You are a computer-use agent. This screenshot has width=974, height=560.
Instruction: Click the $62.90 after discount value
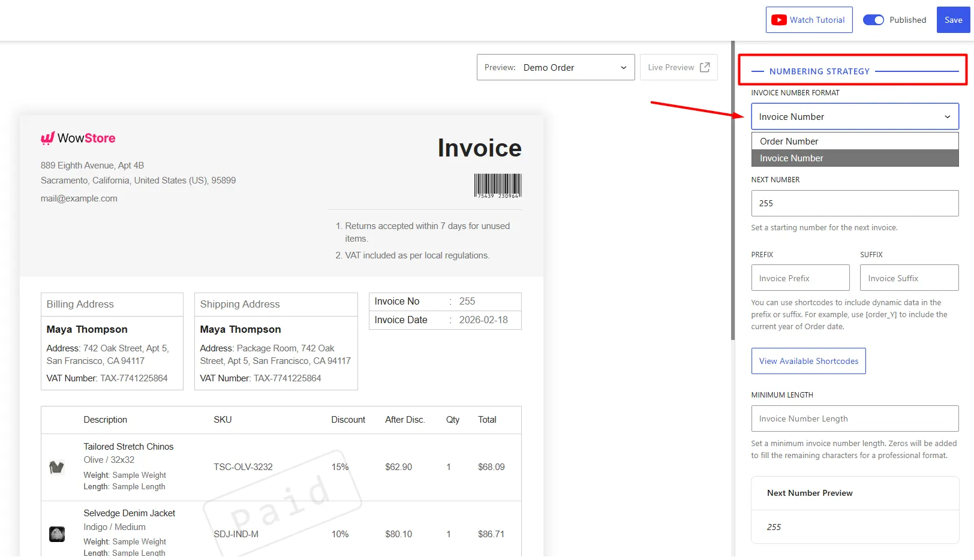(x=398, y=467)
